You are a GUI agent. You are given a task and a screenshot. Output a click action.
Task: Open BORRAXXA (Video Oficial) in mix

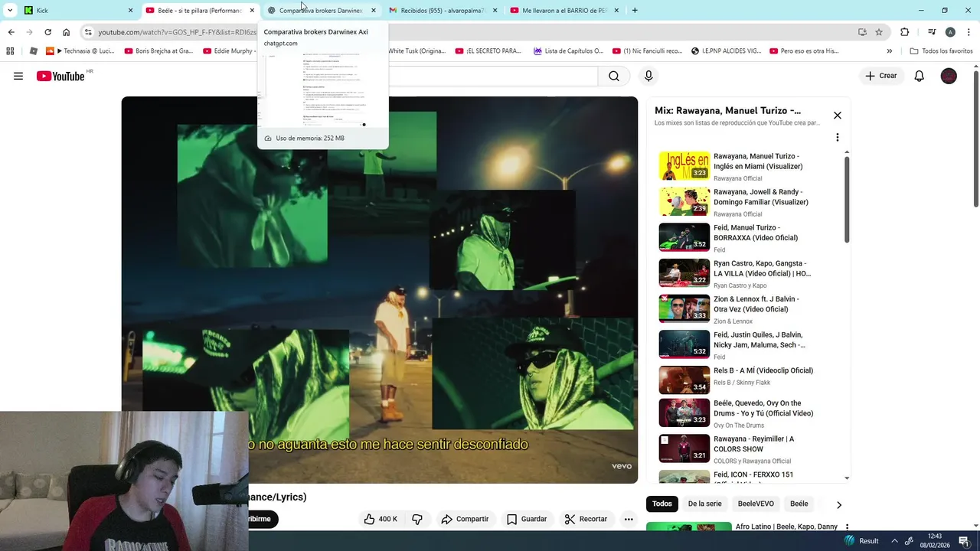point(735,238)
